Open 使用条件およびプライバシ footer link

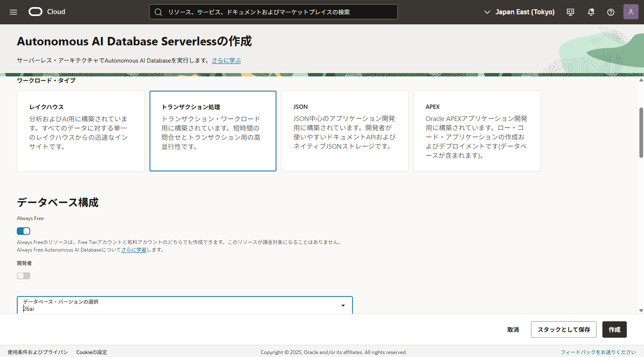click(38, 352)
